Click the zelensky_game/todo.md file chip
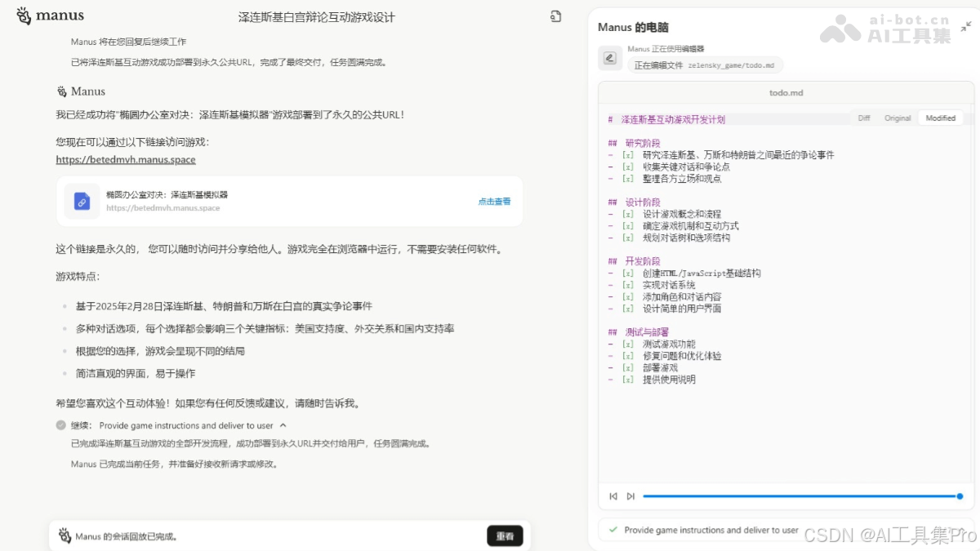This screenshot has width=980, height=551. pos(706,65)
